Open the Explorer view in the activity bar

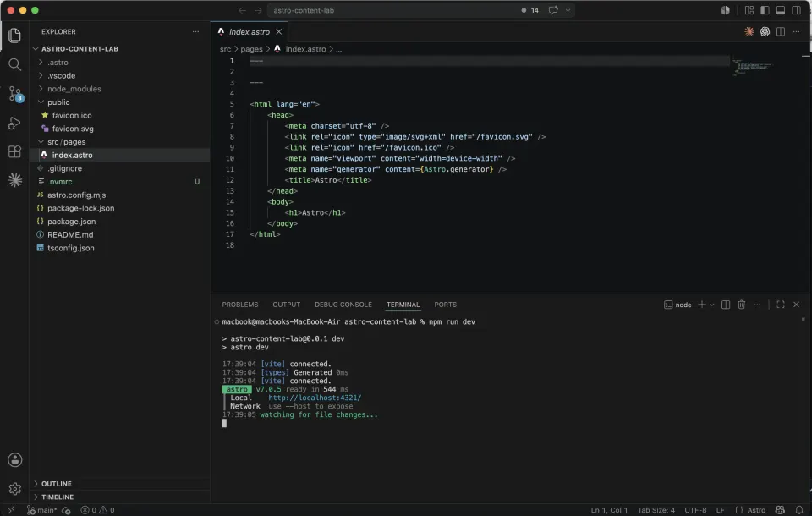(x=14, y=36)
